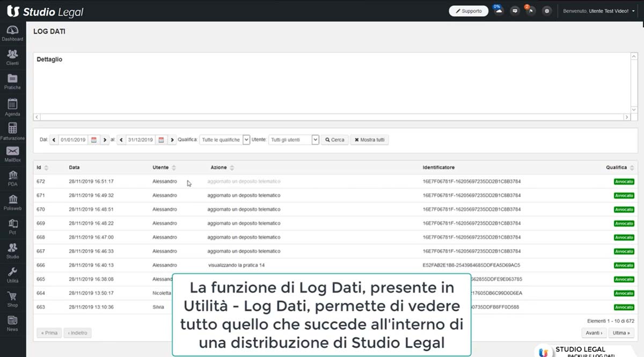
Task: Open calendar picker for al date
Action: coord(161,140)
